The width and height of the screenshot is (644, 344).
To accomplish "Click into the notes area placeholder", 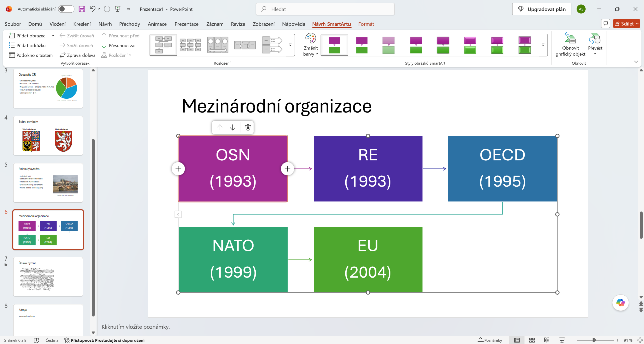I will (136, 327).
